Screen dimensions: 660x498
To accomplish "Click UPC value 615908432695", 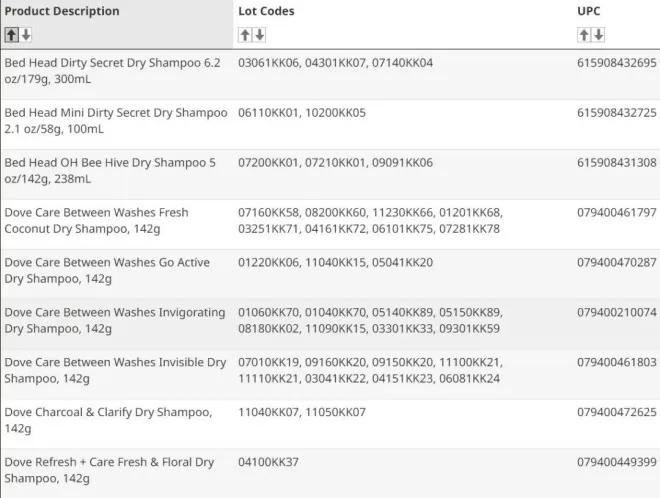I will point(617,63).
